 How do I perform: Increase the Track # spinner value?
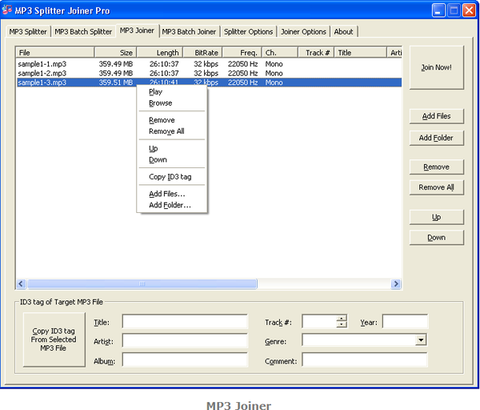341,318
